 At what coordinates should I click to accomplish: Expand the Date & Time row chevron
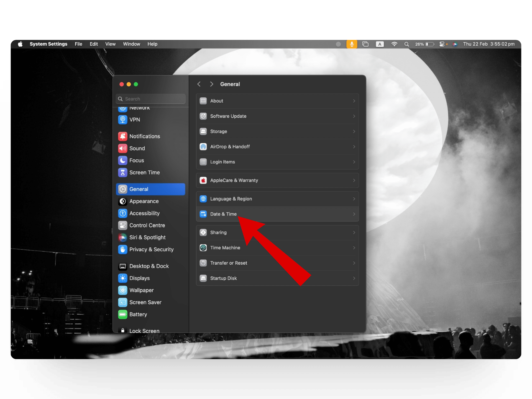(354, 214)
